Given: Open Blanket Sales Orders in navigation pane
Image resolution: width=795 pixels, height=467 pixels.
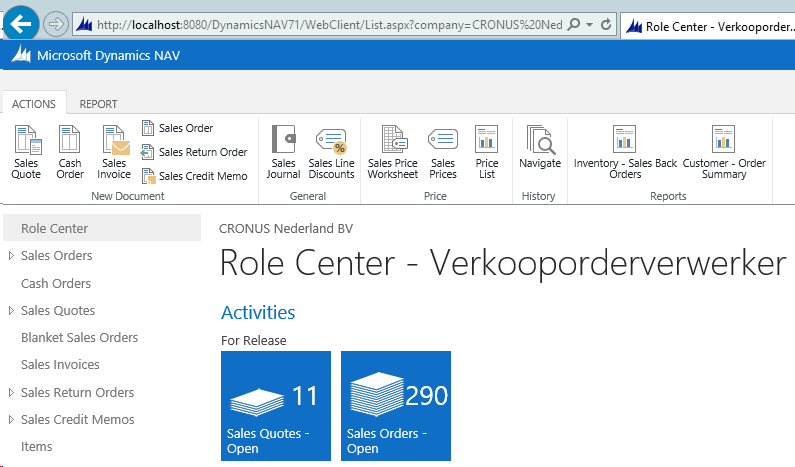Looking at the screenshot, I should [80, 337].
